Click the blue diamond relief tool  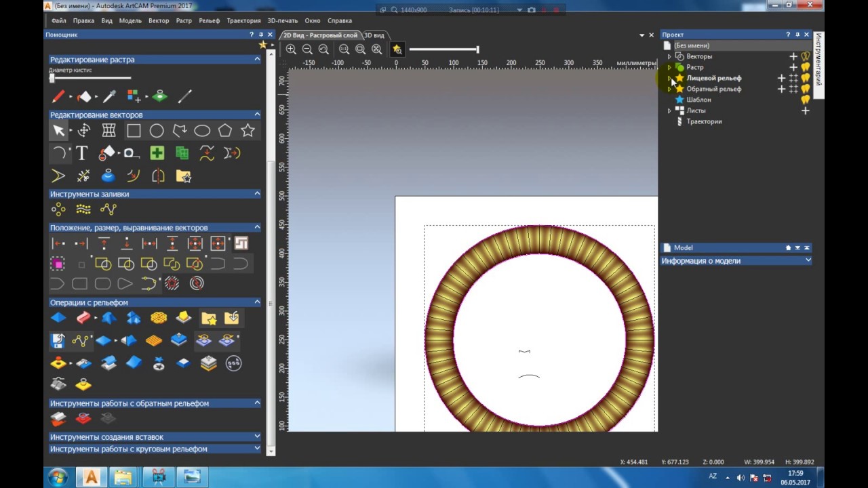58,317
